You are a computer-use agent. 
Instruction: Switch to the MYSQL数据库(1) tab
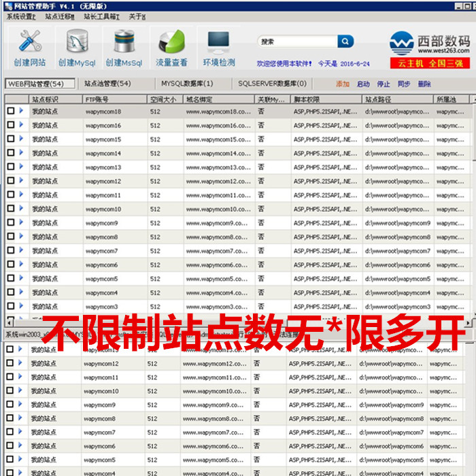coord(187,84)
